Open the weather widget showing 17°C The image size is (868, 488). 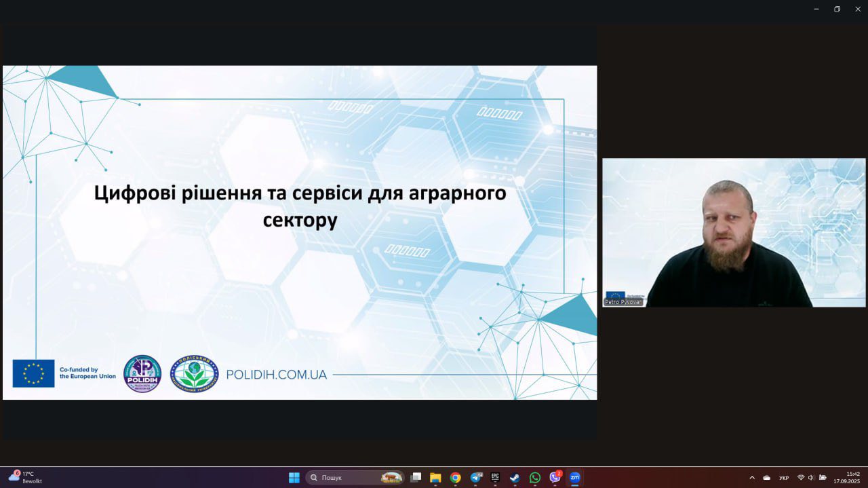point(24,478)
